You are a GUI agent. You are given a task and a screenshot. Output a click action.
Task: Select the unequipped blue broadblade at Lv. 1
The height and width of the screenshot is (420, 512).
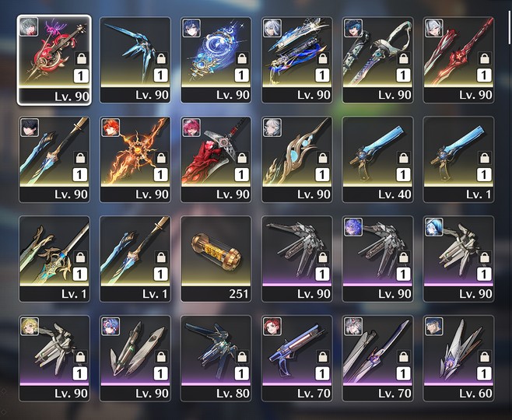[x=458, y=159]
